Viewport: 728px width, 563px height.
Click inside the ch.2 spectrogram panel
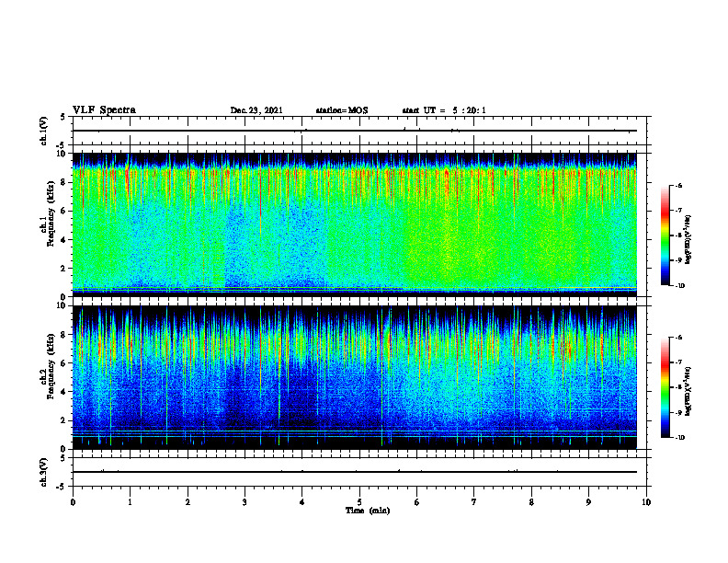pos(355,377)
